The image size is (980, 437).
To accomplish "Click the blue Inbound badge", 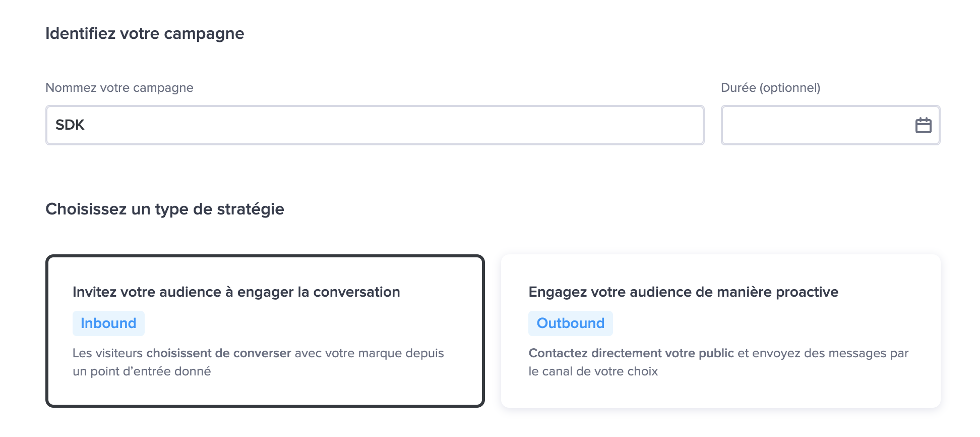I will (108, 323).
